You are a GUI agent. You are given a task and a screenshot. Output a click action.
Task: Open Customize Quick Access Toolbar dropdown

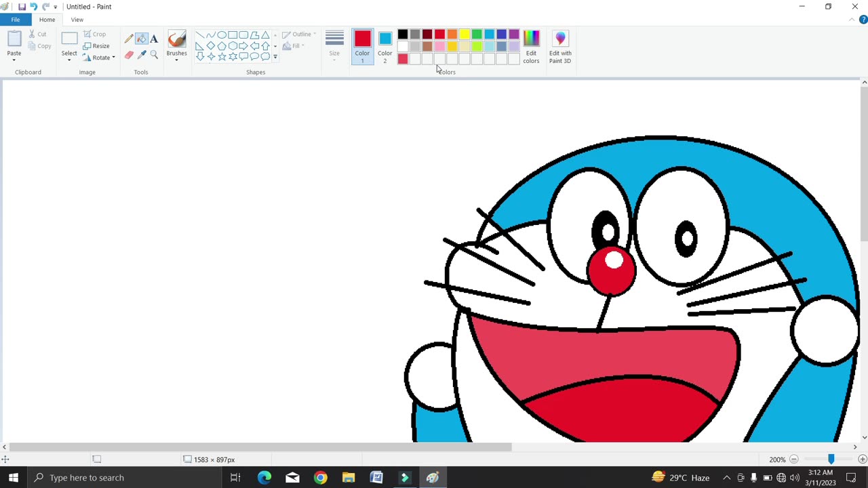point(56,7)
